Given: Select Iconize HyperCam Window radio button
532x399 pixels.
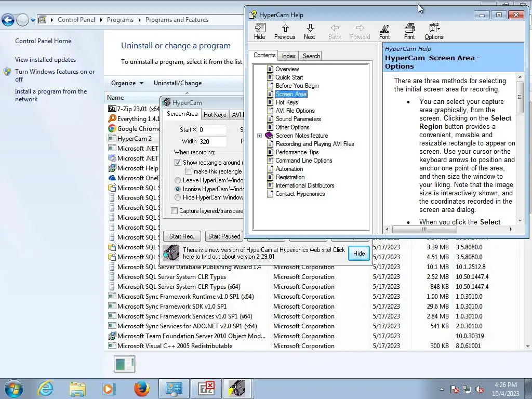Looking at the screenshot, I should pyautogui.click(x=178, y=189).
